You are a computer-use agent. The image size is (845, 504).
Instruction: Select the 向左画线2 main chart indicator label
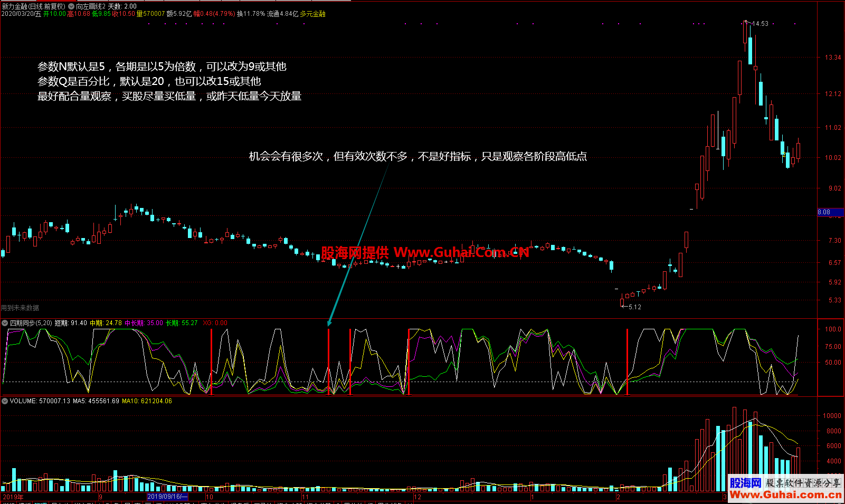pos(91,6)
